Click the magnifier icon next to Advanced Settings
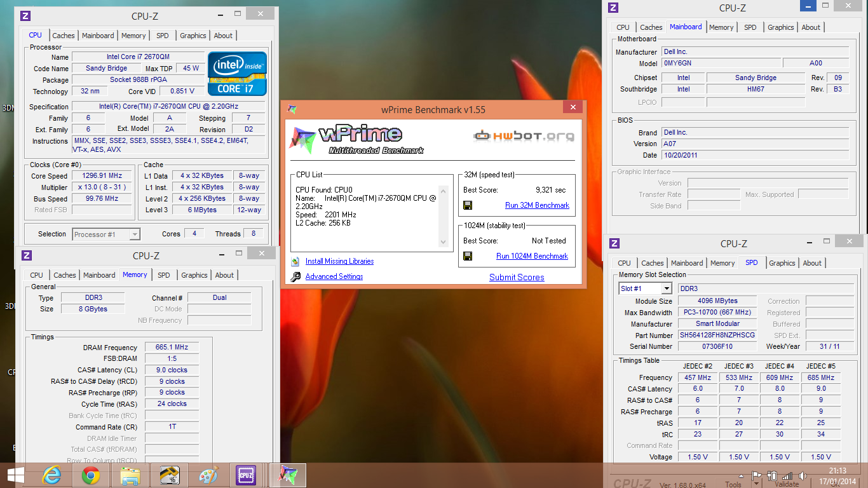Image resolution: width=868 pixels, height=488 pixels. pyautogui.click(x=295, y=276)
